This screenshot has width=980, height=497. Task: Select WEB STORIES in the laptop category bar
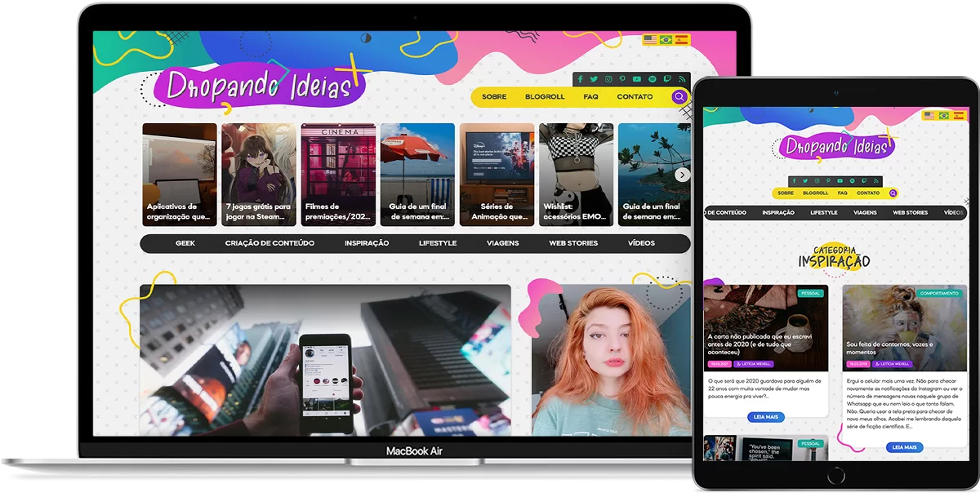coord(573,243)
